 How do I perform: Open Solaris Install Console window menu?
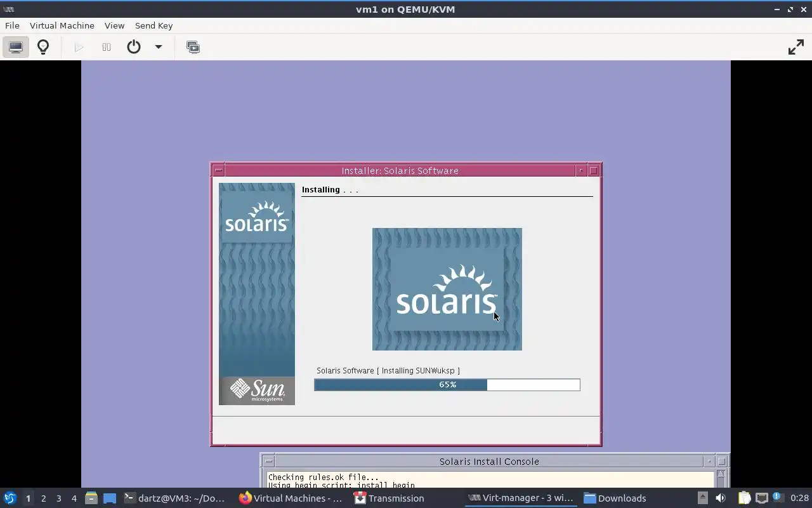[269, 462]
